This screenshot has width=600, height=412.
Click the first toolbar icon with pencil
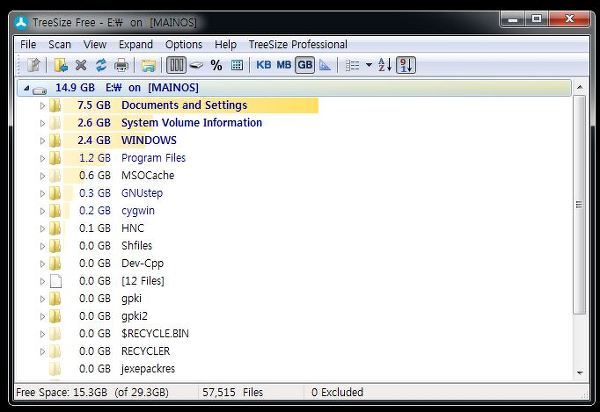[34, 65]
